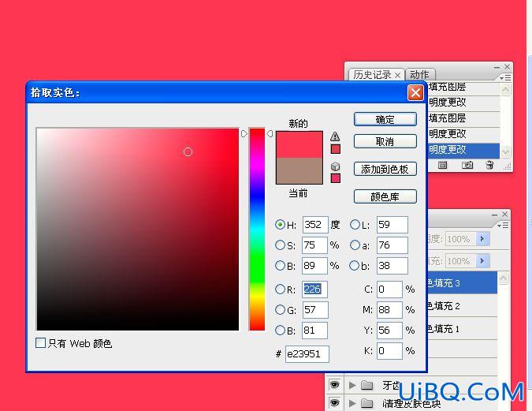The width and height of the screenshot is (532, 411).
Task: Click History panel scroll up arrow
Action: (505, 90)
